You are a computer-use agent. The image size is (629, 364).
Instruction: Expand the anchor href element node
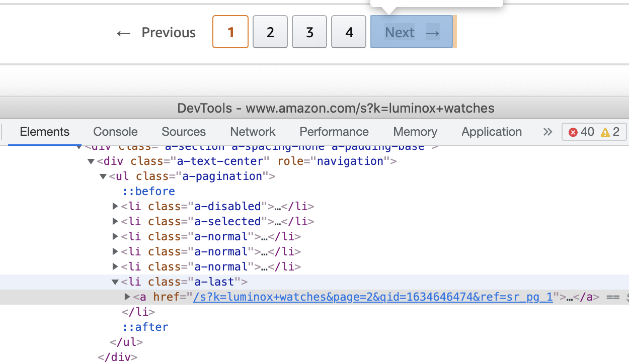click(127, 297)
